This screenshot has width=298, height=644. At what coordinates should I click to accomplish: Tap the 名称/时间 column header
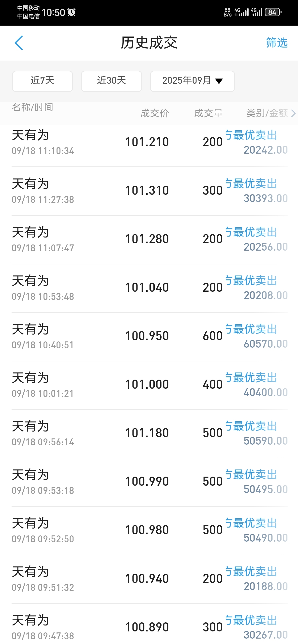click(32, 107)
